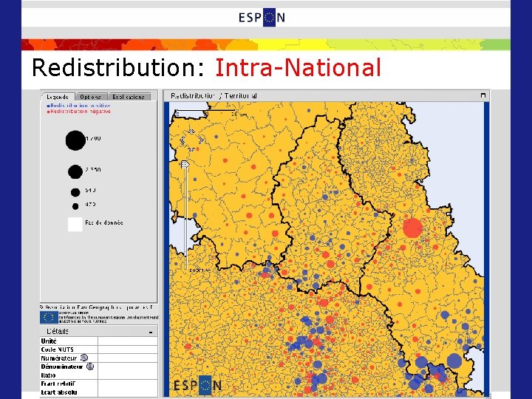
Task: Pan the map left with left arrow
Action: pyautogui.click(x=183, y=140)
